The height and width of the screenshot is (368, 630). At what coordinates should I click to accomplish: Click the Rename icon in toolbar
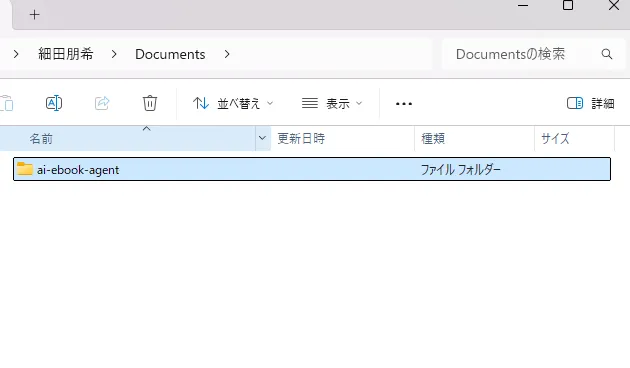point(54,103)
